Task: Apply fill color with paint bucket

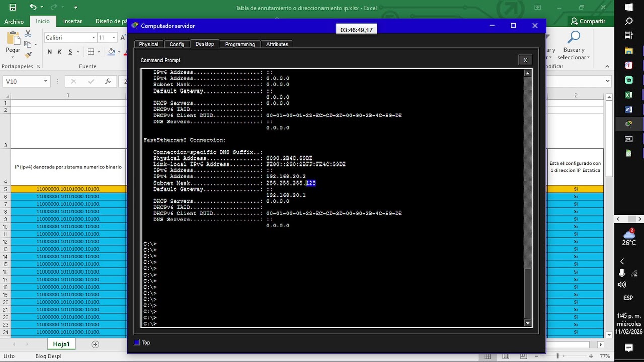Action: coord(111,52)
